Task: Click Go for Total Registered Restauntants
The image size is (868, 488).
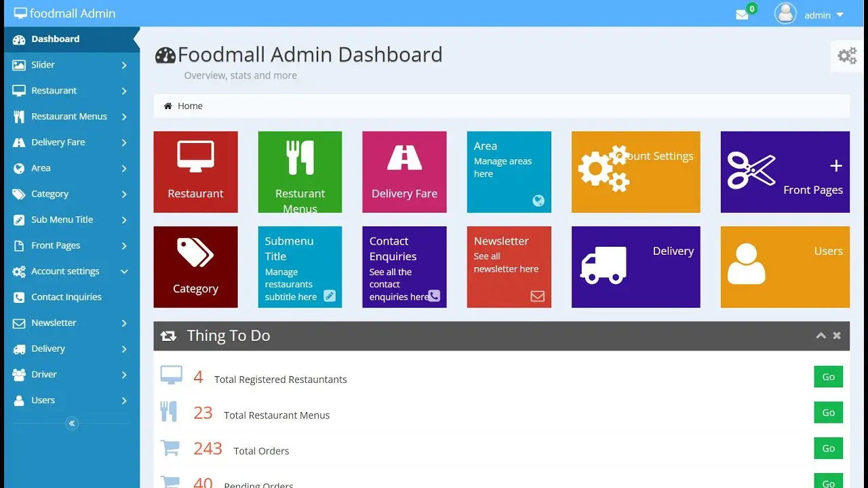Action: tap(829, 377)
